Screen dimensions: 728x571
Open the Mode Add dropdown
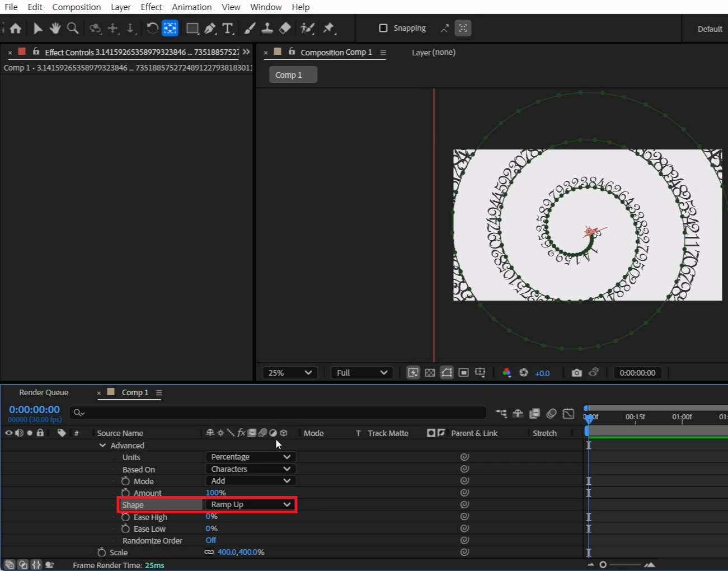pos(250,481)
